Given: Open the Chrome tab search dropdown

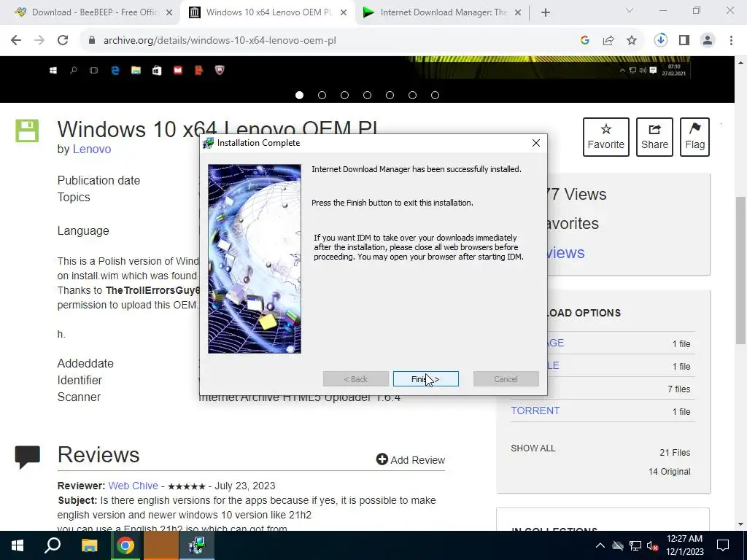Looking at the screenshot, I should coord(630,10).
